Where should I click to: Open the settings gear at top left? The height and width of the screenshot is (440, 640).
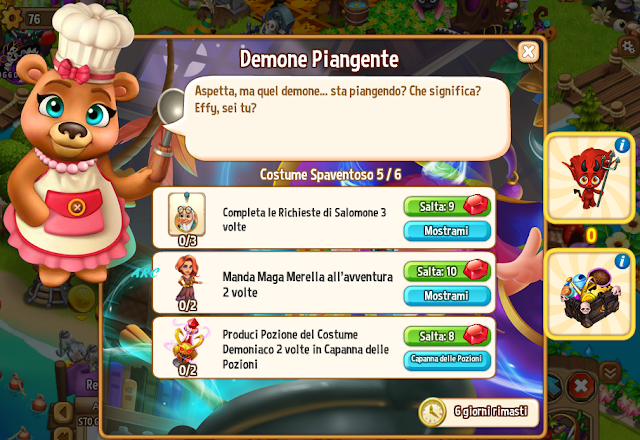coord(11,17)
